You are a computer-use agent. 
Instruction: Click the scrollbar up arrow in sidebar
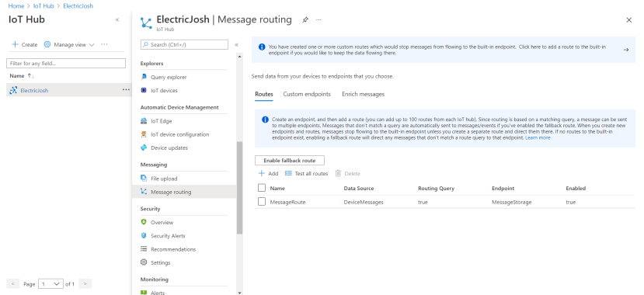[239, 57]
